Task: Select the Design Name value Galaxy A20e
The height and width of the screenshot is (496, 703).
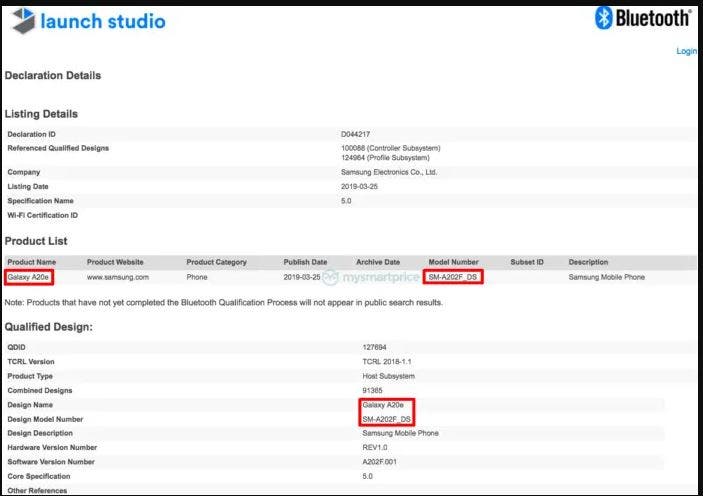Action: [383, 405]
